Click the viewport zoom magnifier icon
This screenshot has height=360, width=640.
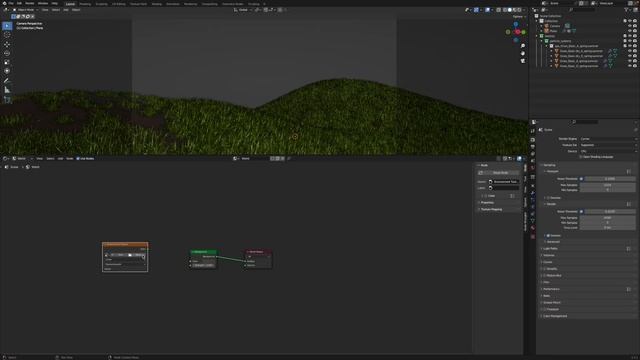[x=523, y=46]
